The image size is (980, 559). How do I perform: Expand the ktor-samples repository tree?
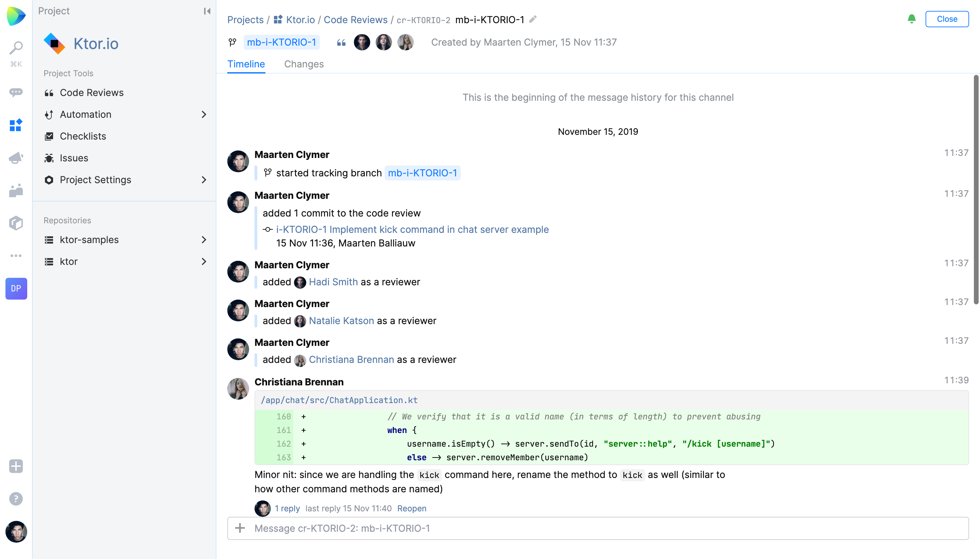point(203,239)
